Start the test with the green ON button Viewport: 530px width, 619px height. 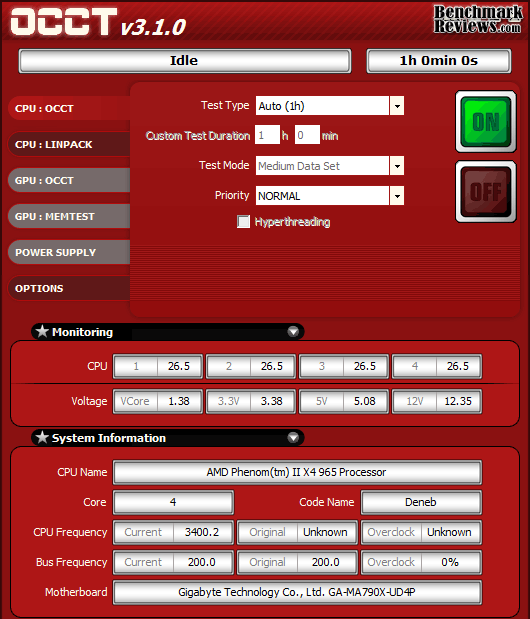point(486,122)
